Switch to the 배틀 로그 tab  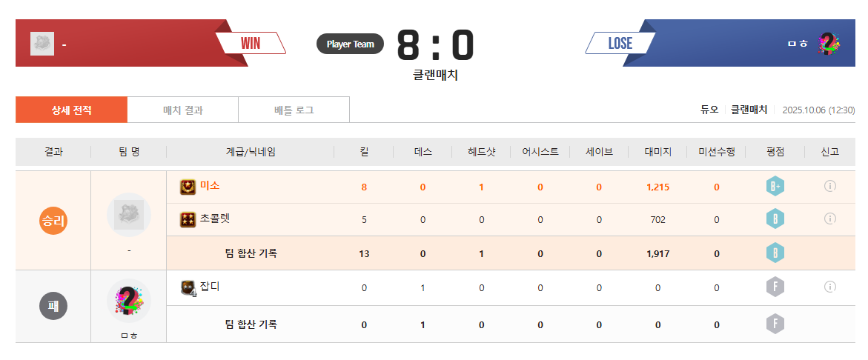[x=294, y=110]
